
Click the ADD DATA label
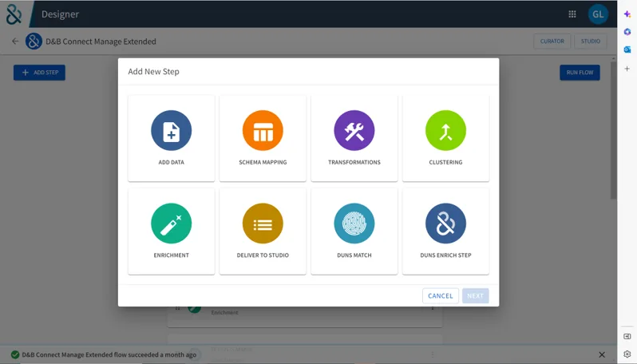pos(171,162)
